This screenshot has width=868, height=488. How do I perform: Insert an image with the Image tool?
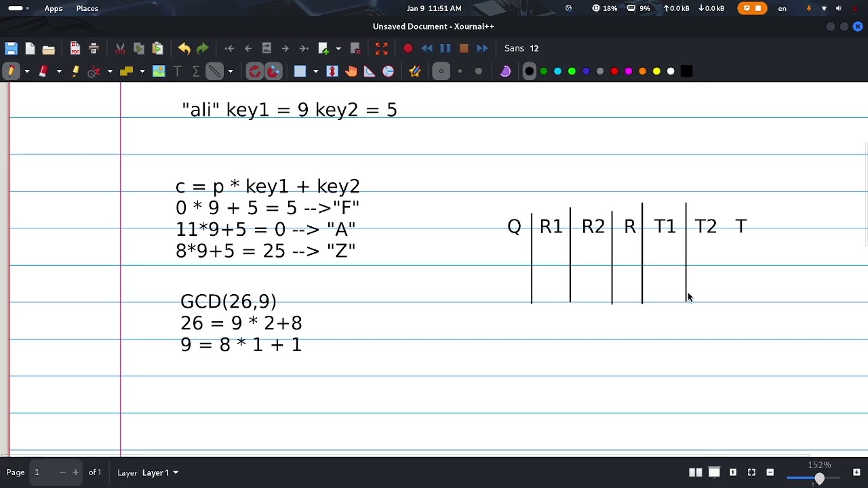[159, 71]
